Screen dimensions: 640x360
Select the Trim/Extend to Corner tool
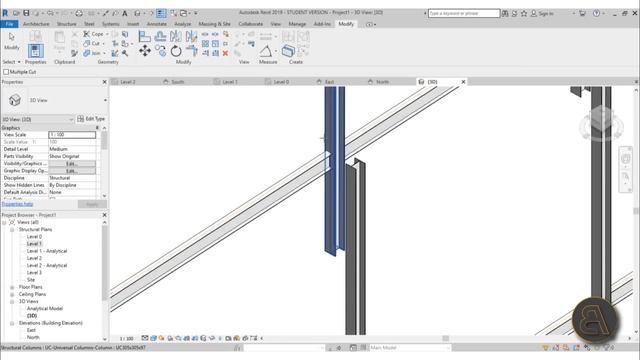coord(191,51)
